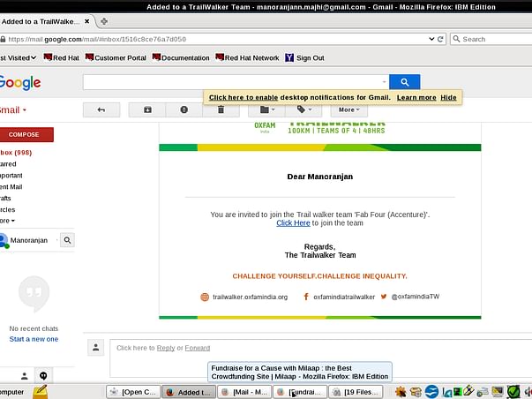The height and width of the screenshot is (399, 532).
Task: Click the notepad pencil icon in the panel
Action: tap(41, 392)
